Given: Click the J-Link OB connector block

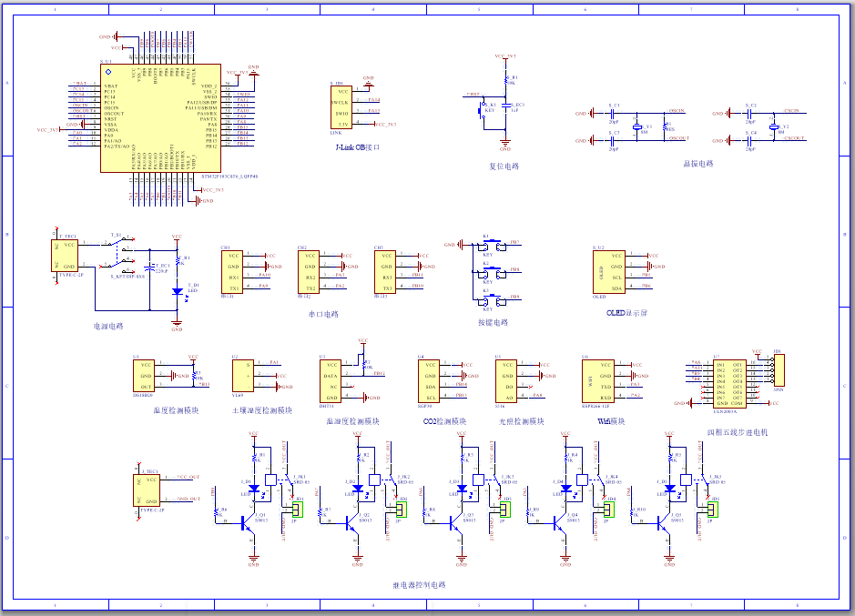Looking at the screenshot, I should [x=341, y=107].
